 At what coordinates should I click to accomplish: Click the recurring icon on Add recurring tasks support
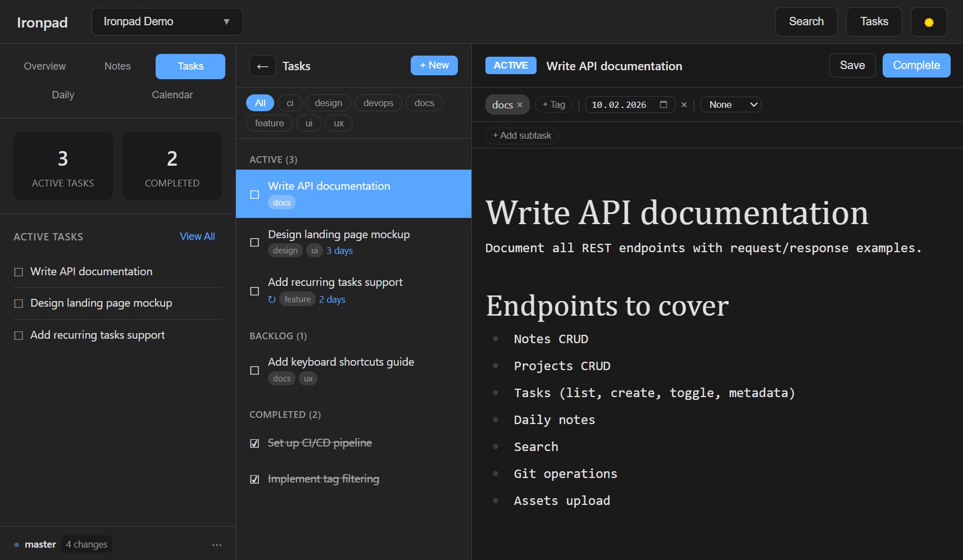[x=272, y=299]
